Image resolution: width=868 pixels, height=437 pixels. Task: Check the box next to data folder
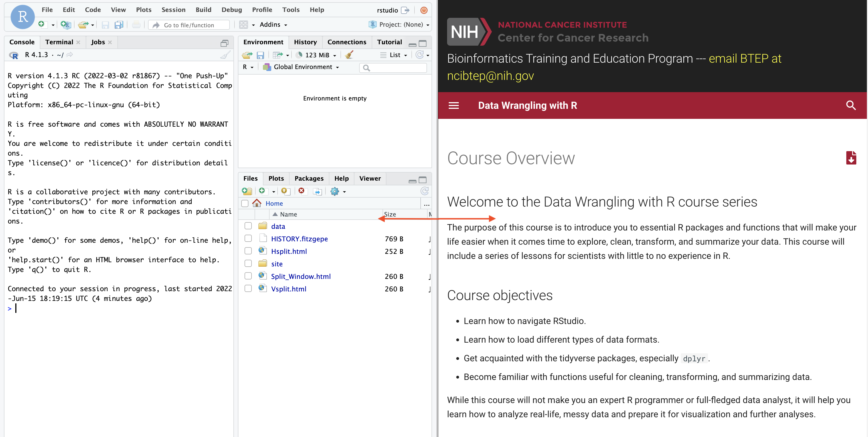pyautogui.click(x=248, y=226)
